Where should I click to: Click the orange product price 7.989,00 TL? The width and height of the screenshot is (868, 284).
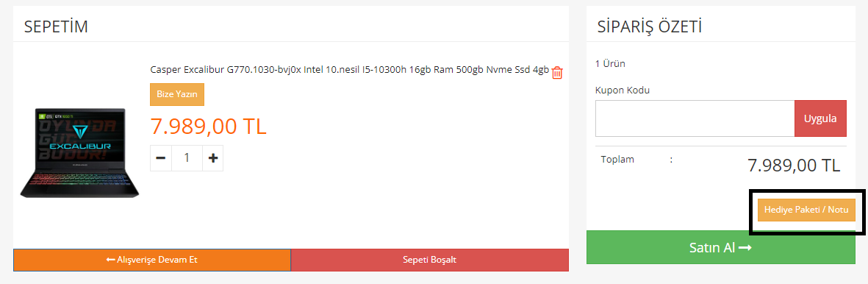(208, 126)
